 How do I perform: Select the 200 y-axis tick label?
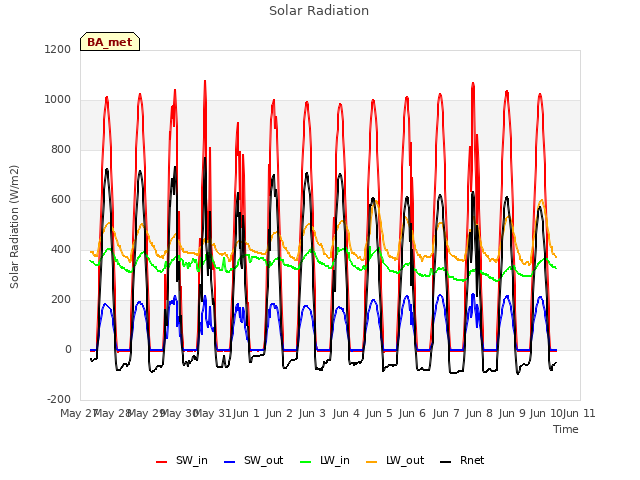pyautogui.click(x=61, y=300)
